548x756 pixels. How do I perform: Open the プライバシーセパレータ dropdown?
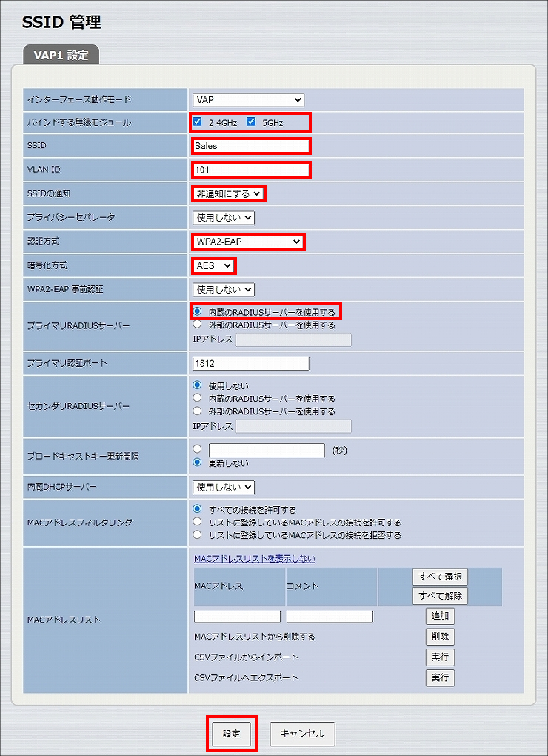tap(224, 218)
